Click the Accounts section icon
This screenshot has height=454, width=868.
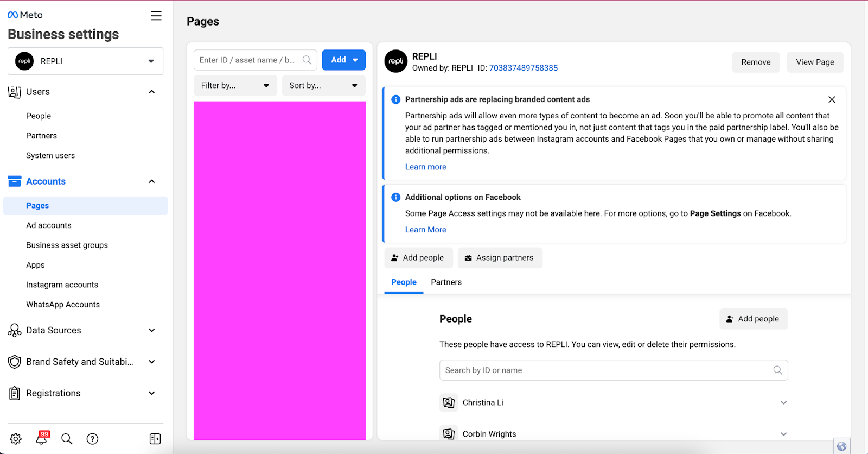pos(15,181)
